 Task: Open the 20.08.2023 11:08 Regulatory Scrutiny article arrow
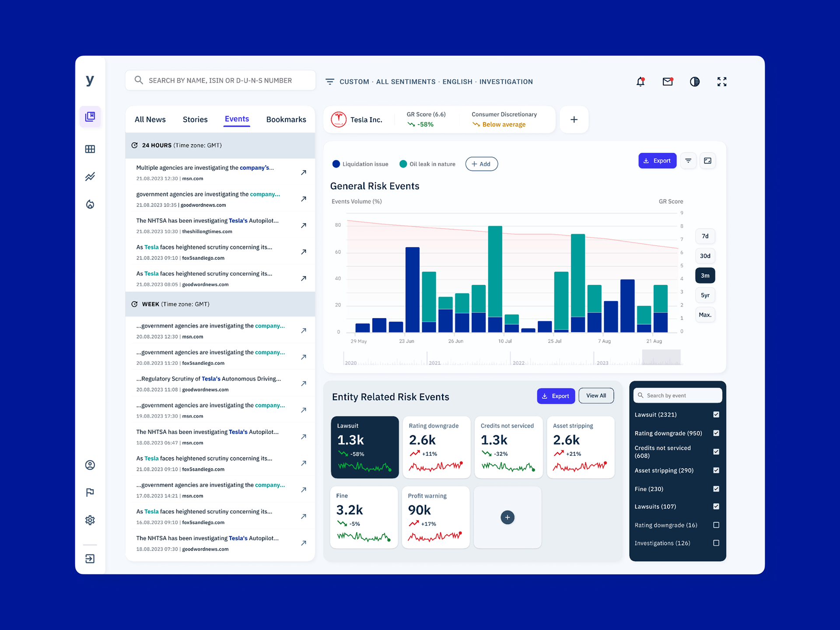[x=304, y=384]
